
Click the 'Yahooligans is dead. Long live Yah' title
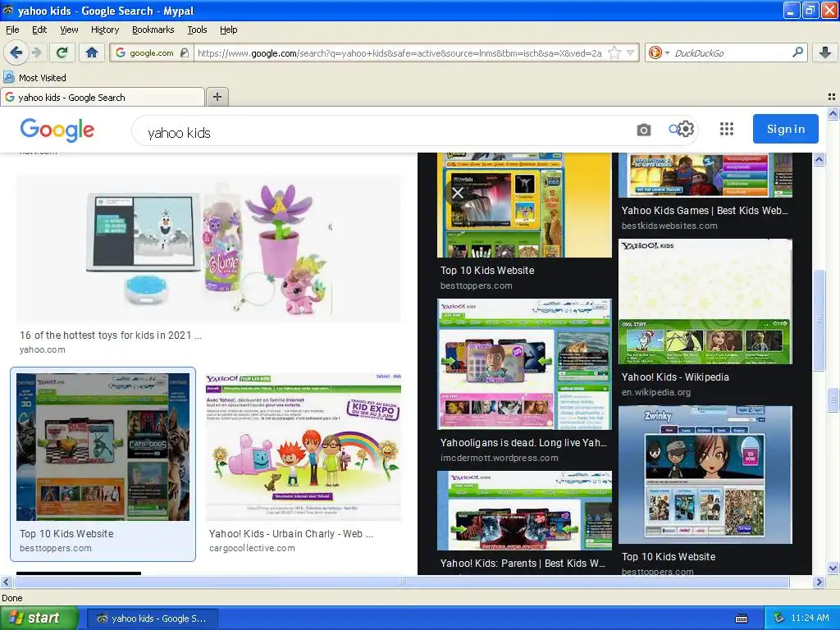point(523,442)
